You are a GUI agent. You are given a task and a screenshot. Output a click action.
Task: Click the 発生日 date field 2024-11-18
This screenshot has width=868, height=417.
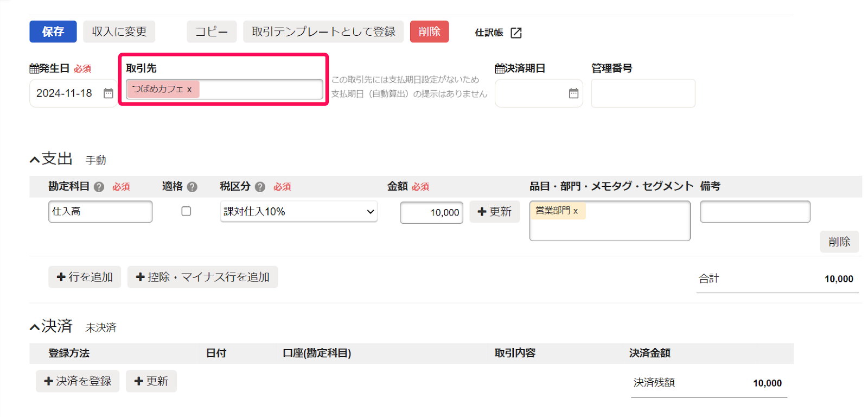tap(73, 93)
